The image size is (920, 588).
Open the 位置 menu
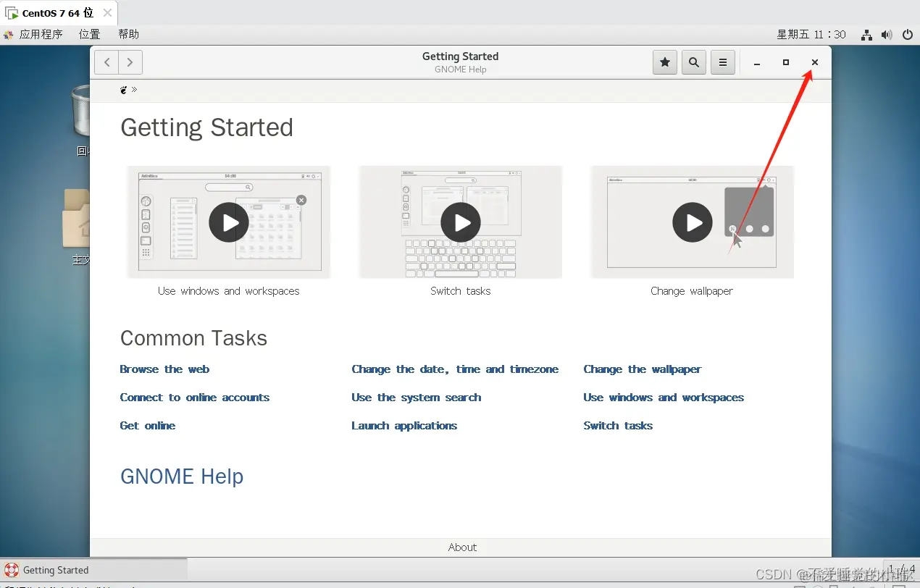[90, 34]
